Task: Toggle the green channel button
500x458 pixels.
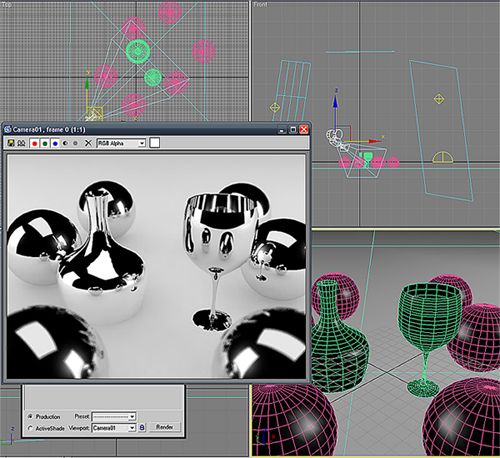Action: [45, 143]
